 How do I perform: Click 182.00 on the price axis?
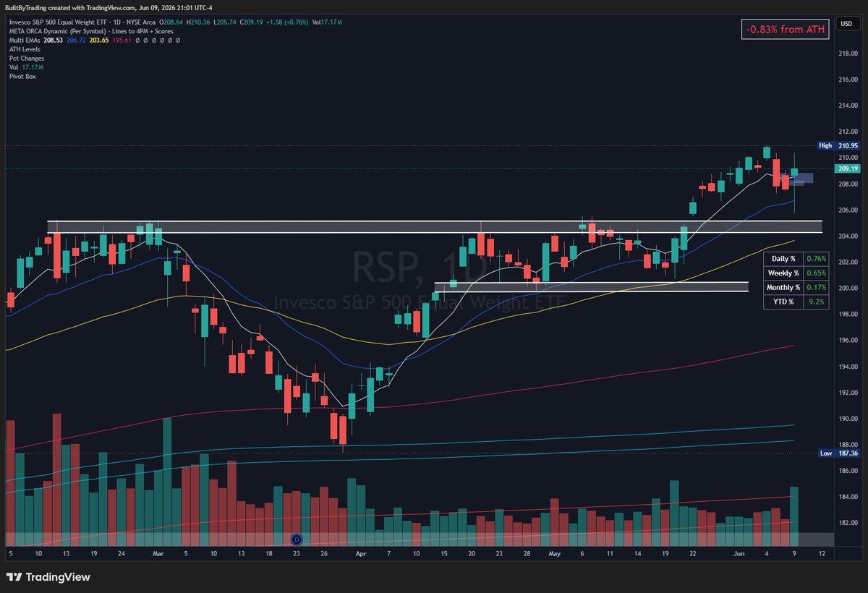pos(848,523)
